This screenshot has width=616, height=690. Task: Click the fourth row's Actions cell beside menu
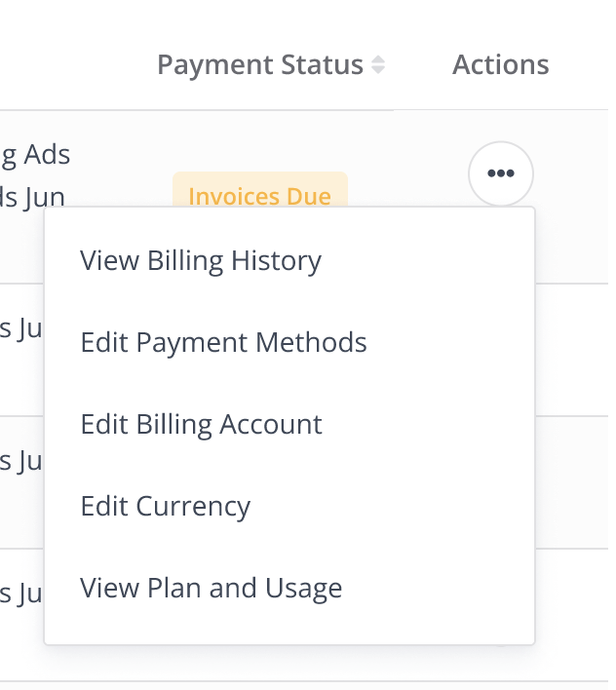coord(571,615)
